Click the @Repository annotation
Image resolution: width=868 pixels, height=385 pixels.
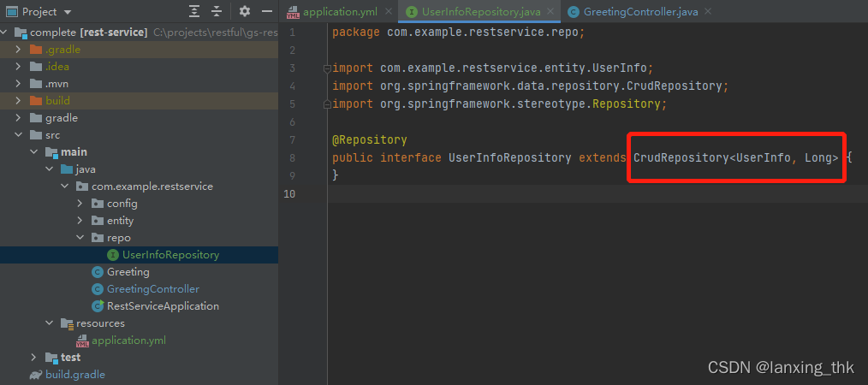click(x=370, y=139)
